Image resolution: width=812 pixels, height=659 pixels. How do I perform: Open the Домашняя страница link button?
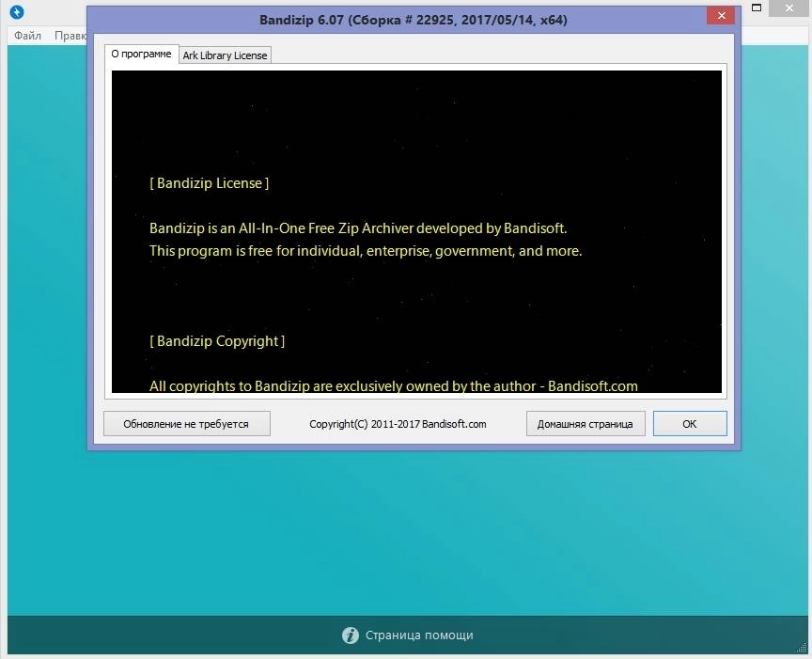pos(586,424)
